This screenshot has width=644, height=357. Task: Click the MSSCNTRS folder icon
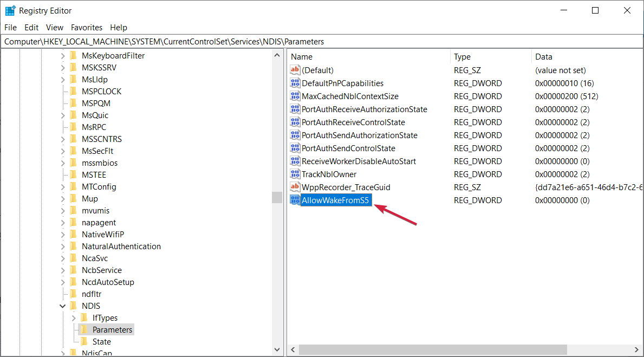74,139
